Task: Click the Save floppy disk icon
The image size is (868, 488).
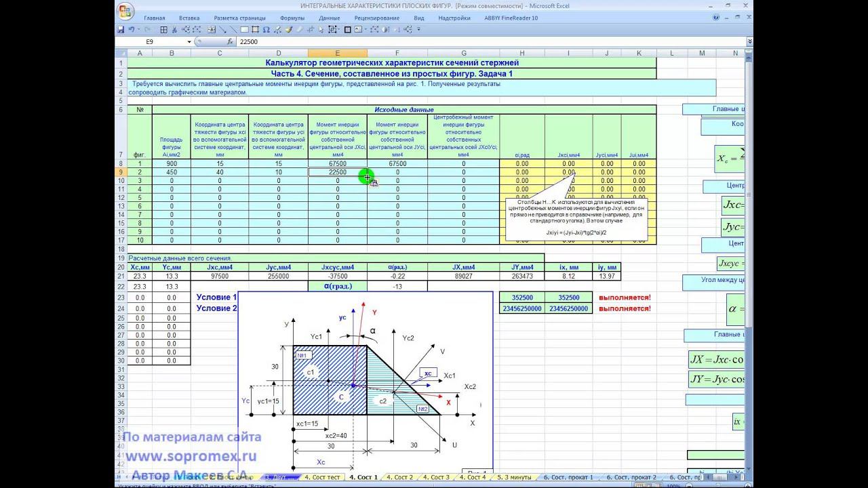Action: [x=121, y=30]
